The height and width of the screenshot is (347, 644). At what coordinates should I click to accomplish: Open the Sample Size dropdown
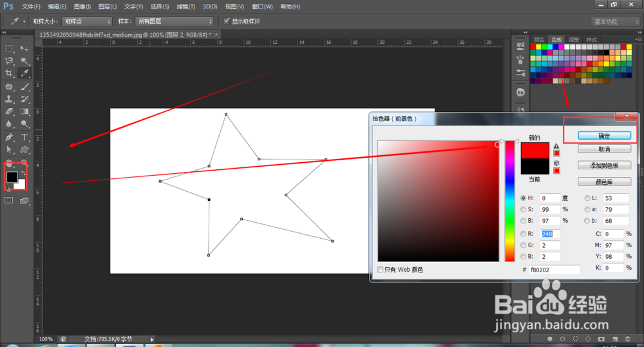(x=87, y=21)
